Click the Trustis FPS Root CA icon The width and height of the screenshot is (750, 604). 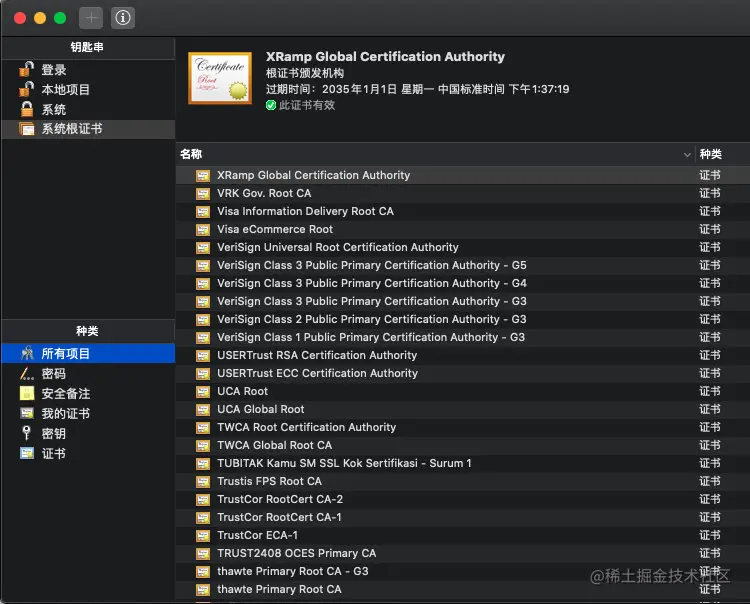tap(203, 482)
